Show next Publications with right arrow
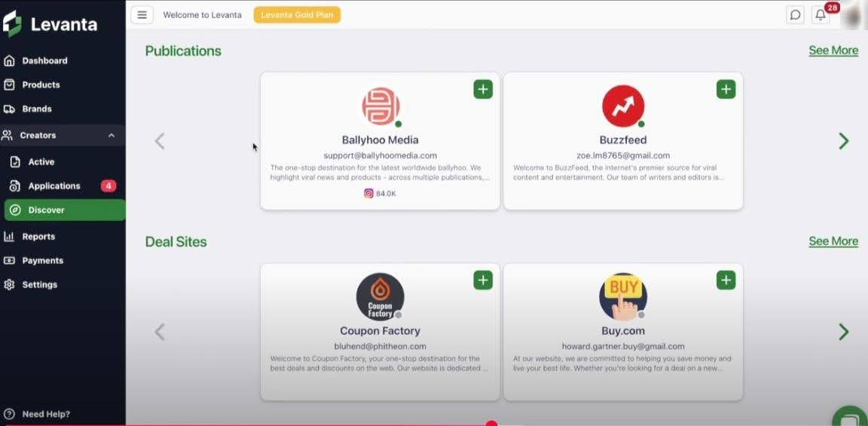The height and width of the screenshot is (426, 868). 844,141
